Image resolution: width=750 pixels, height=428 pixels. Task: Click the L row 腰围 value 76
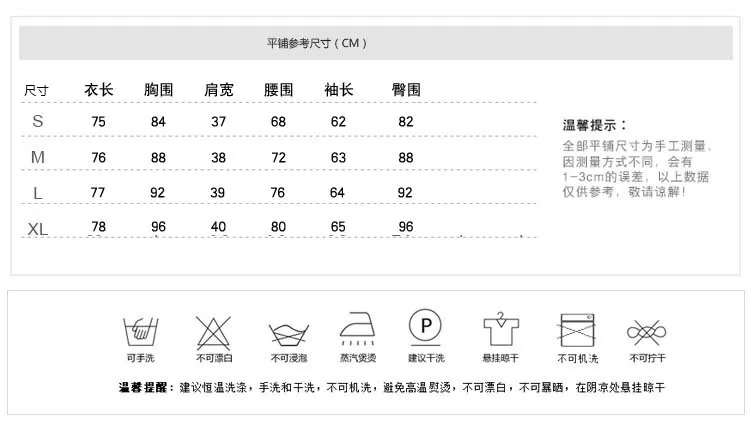click(277, 192)
